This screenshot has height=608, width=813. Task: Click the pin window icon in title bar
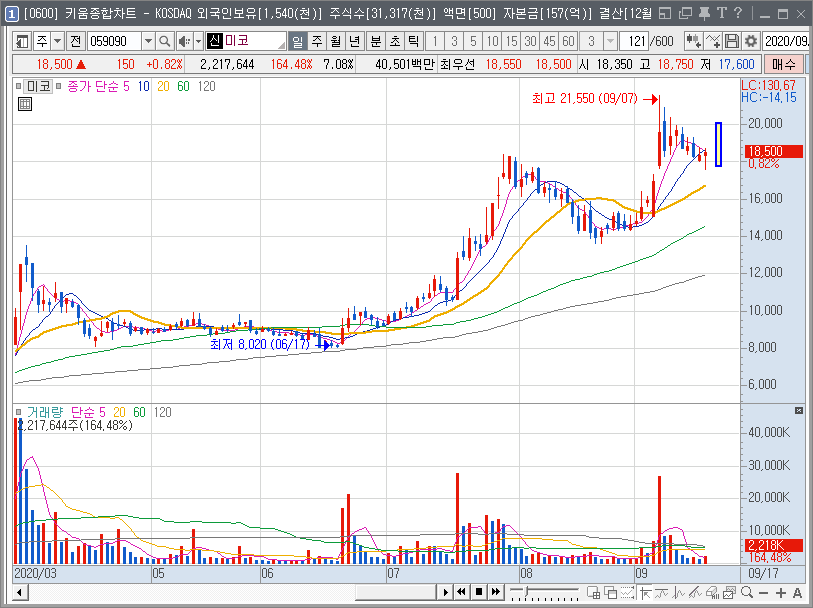(x=703, y=13)
